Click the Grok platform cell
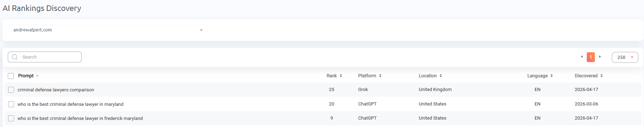Screen dimensions: 644x127 coord(363,90)
